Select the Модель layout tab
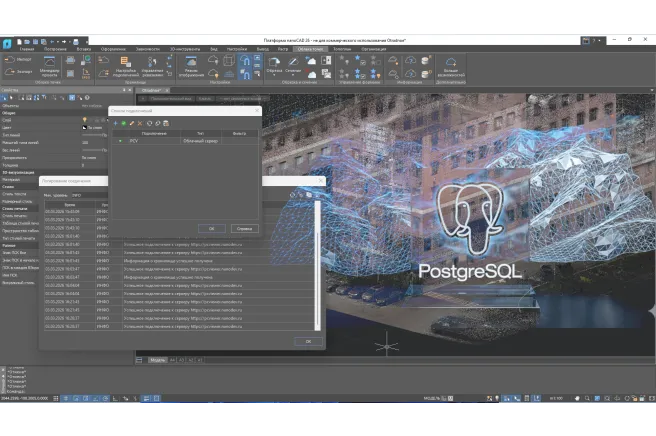The height and width of the screenshot is (436, 656). (x=158, y=360)
